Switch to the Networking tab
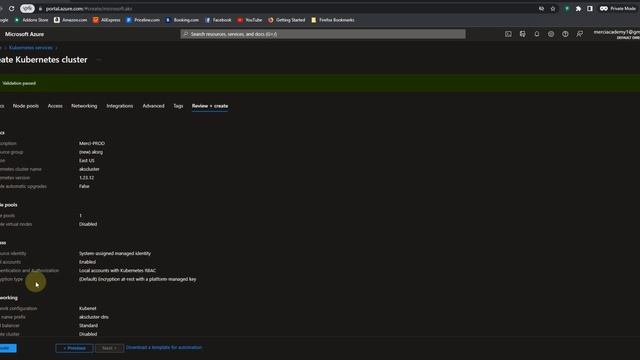Viewport: 640px width, 360px height. [84, 106]
